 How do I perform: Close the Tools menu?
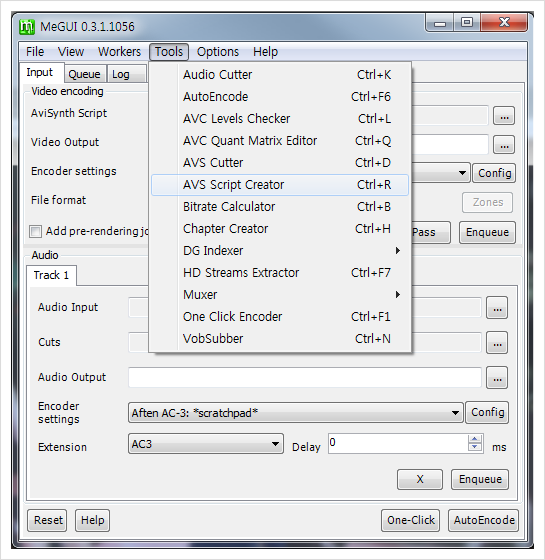[169, 52]
